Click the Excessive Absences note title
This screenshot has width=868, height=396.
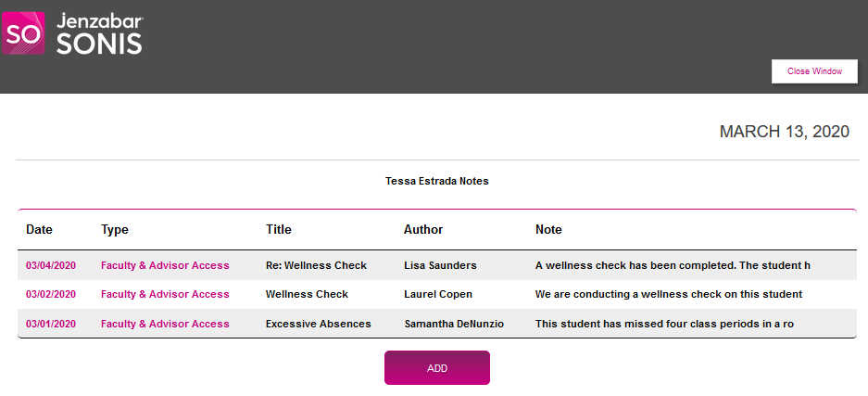click(318, 325)
